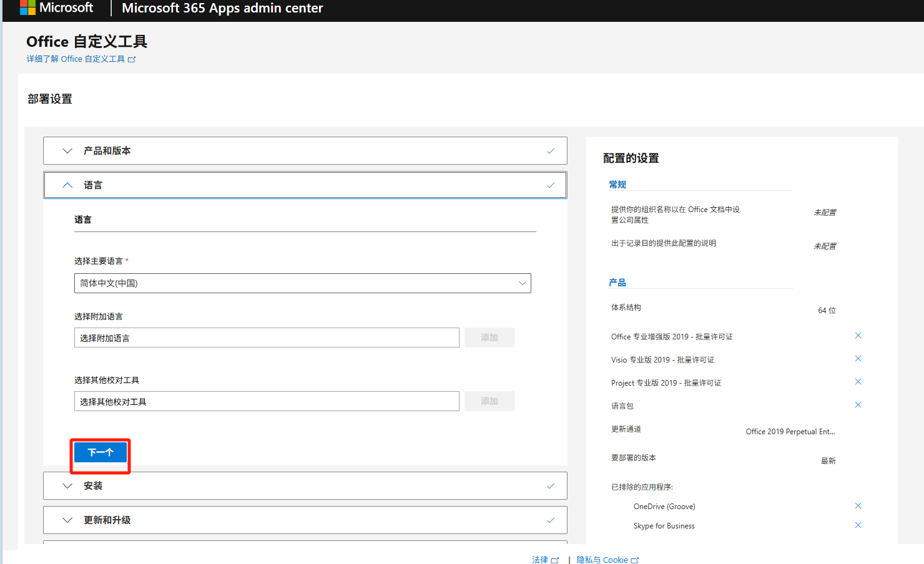Click the 更新和升级 section label

(107, 520)
